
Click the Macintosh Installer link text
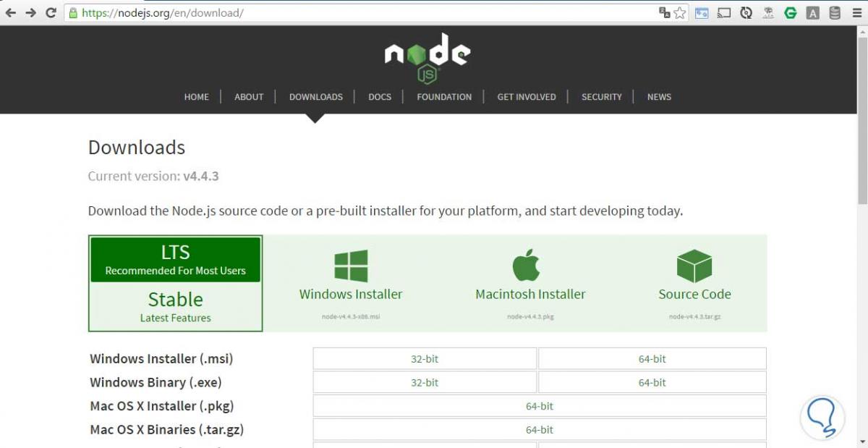tap(530, 295)
